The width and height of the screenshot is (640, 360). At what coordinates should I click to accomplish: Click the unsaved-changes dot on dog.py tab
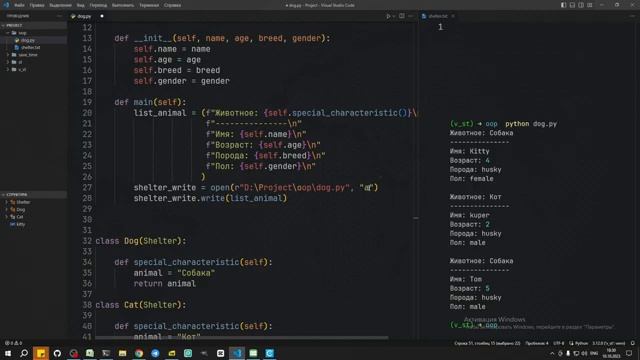[x=102, y=16]
